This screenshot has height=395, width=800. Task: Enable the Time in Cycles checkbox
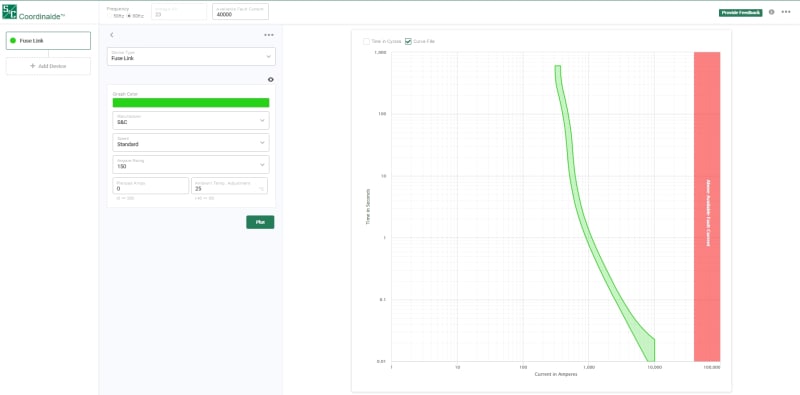[366, 41]
